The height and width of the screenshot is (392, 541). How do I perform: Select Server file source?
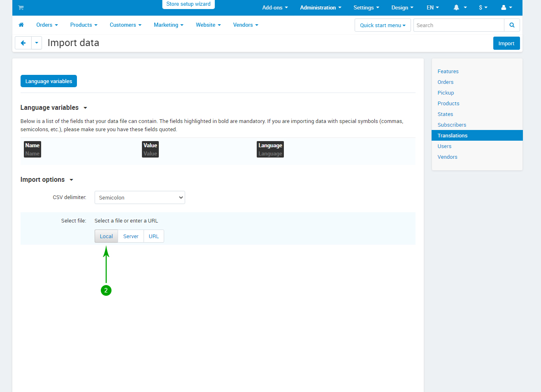tap(131, 236)
